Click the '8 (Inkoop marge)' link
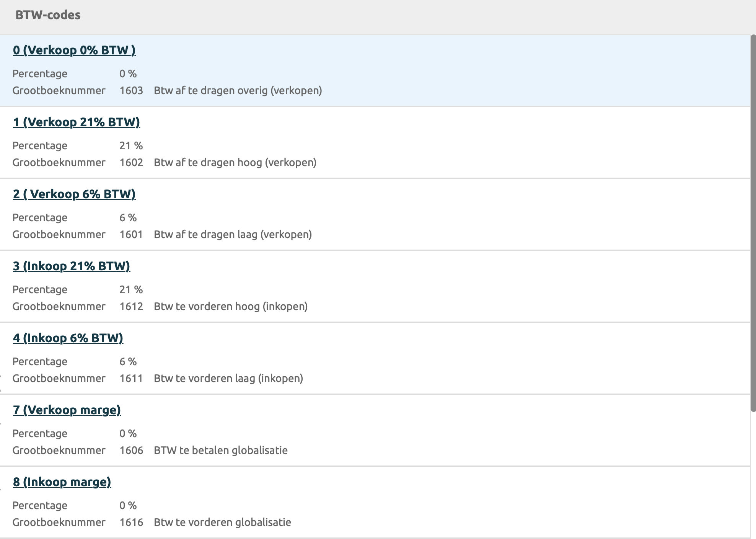Viewport: 756px width, 539px height. pyautogui.click(x=62, y=482)
